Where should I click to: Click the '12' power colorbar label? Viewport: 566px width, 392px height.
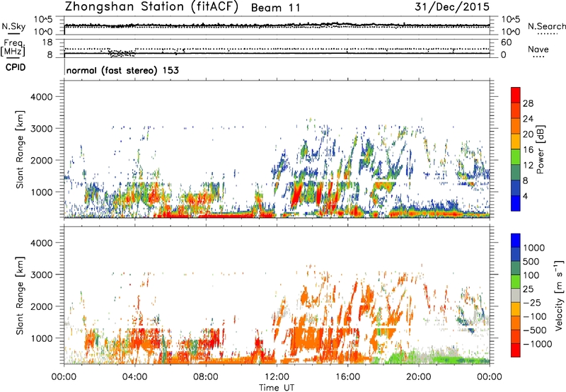pyautogui.click(x=528, y=166)
